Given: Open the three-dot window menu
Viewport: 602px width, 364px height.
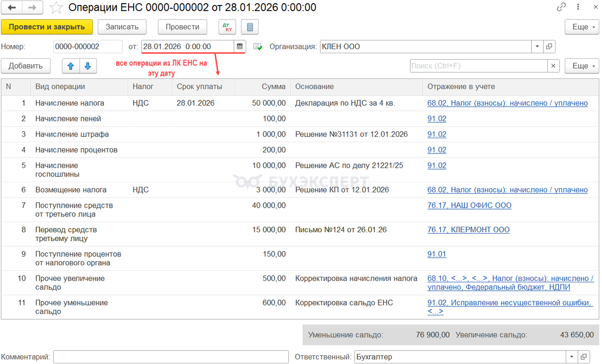Looking at the screenshot, I should (x=578, y=7).
